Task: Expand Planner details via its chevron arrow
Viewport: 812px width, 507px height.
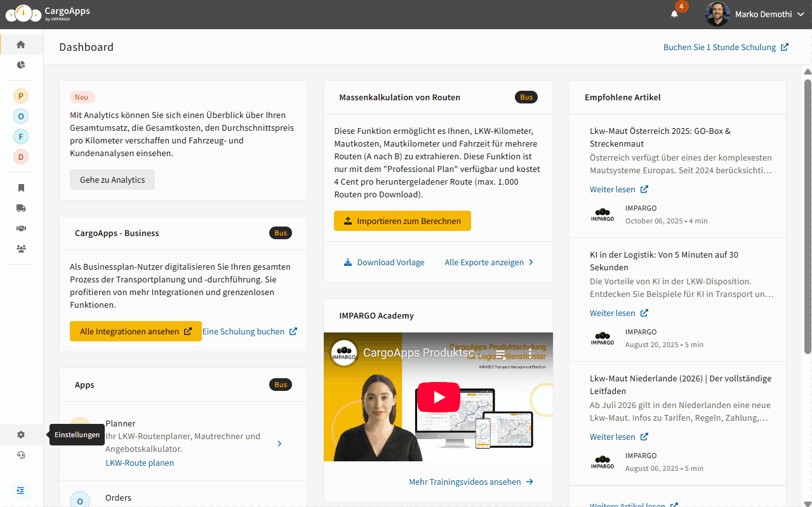Action: [279, 444]
